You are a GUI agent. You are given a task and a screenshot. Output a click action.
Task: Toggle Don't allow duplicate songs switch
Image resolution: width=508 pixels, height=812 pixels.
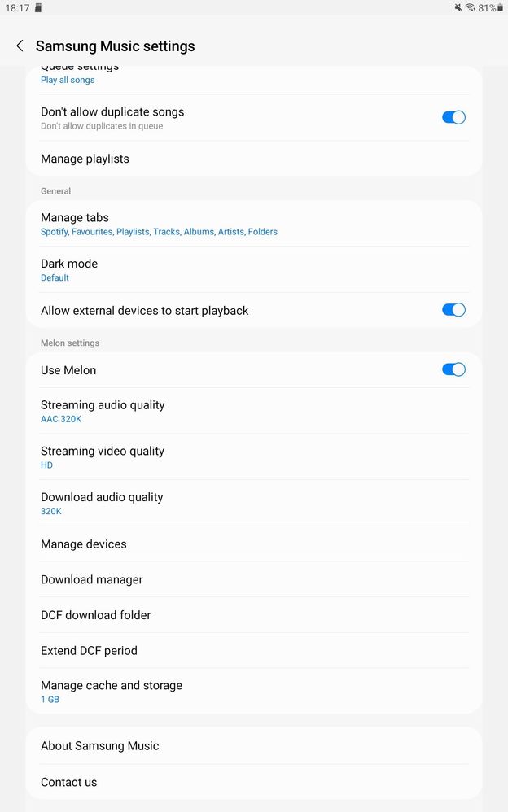[x=453, y=117]
